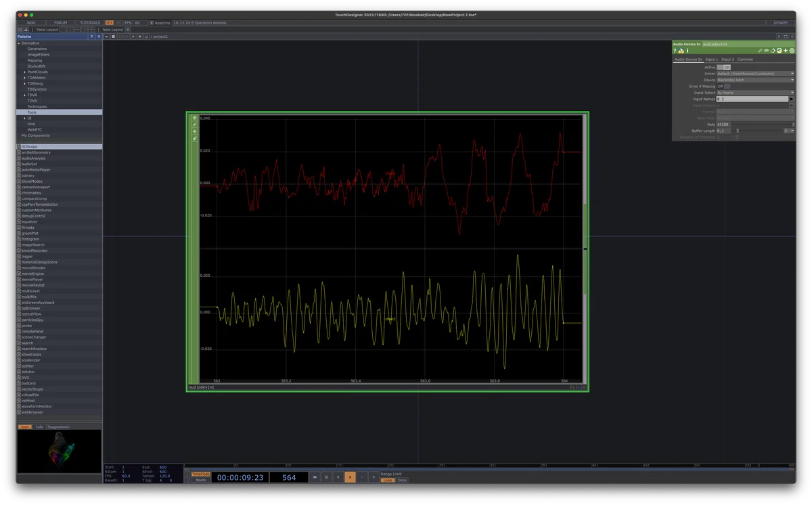This screenshot has height=505, width=812.
Task: Open the Info tab in palette preview
Action: coord(40,427)
